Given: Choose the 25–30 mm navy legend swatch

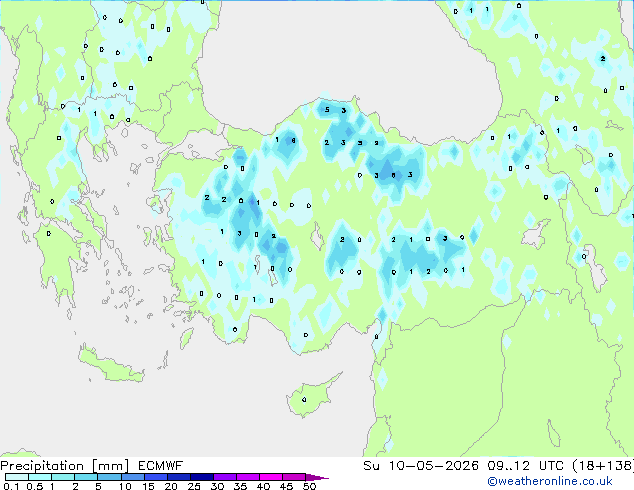Looking at the screenshot, I should [202, 477].
